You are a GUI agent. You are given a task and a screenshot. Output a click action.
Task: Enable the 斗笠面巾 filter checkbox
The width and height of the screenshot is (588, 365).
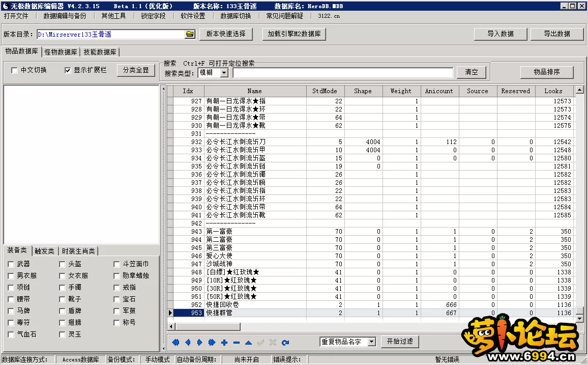pos(116,265)
